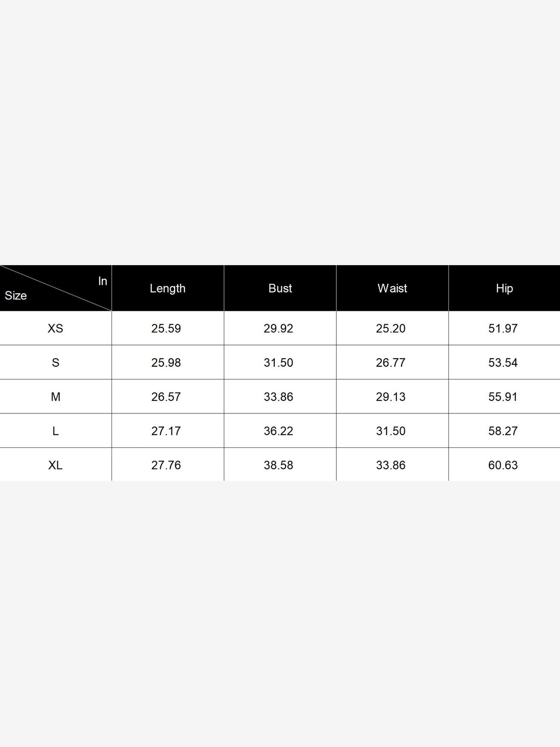
Task: Select the 25.59 length value for XS
Action: (x=166, y=328)
